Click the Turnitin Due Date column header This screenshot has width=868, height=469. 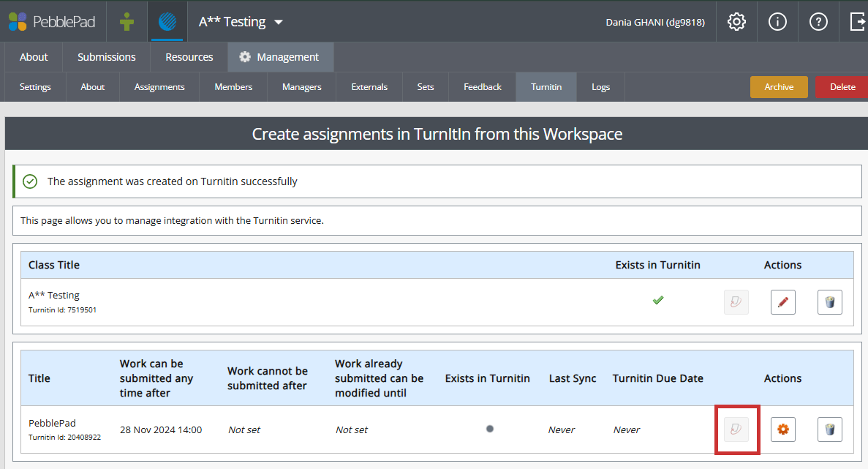point(657,378)
